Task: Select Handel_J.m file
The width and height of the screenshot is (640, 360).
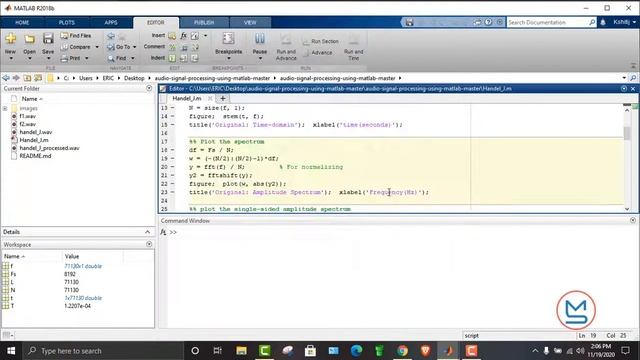Action: coord(33,140)
